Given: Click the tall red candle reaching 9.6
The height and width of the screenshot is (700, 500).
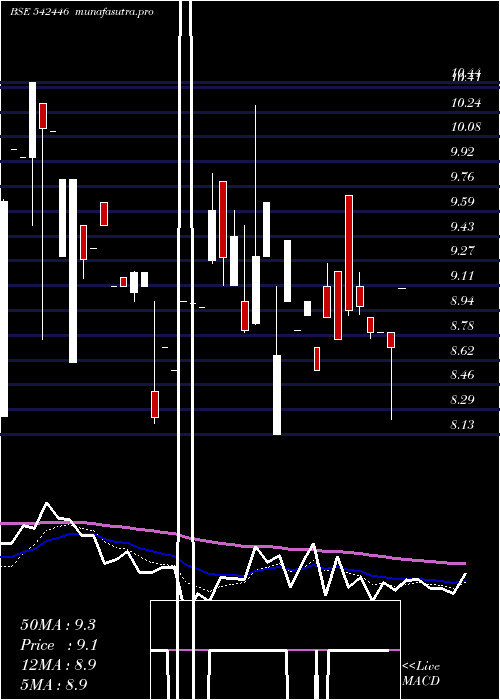Looking at the screenshot, I should pos(349,253).
